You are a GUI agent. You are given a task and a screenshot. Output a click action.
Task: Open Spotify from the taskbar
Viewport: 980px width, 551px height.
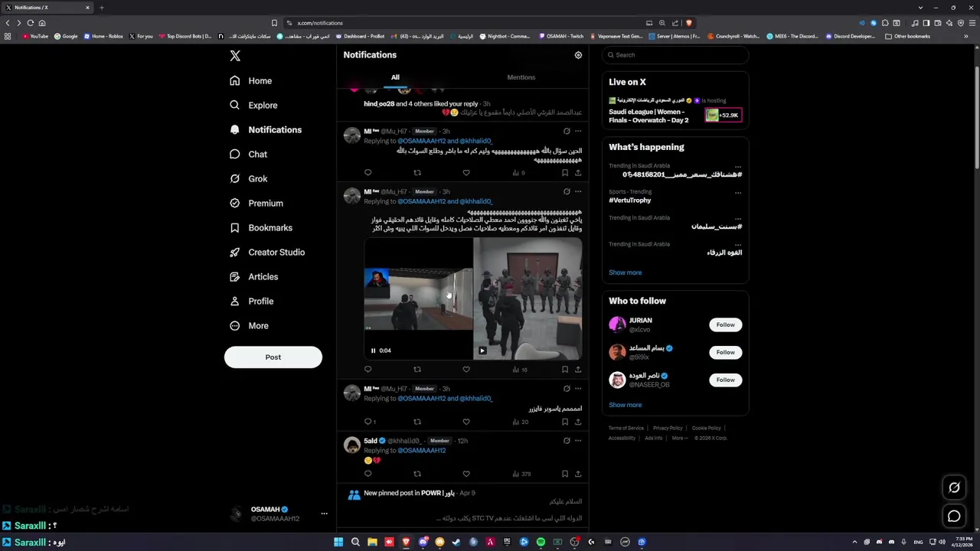541,542
